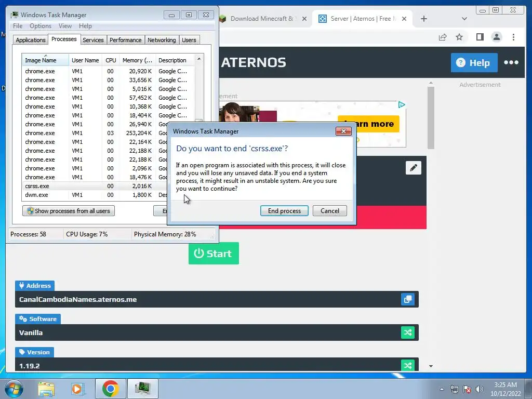Close the Download Minecraft tab
Screen dimensions: 532x399
tap(304, 19)
